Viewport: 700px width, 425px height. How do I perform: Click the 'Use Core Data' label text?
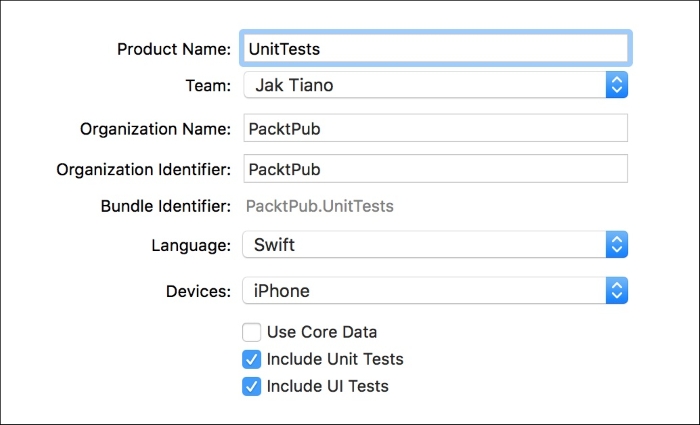click(x=322, y=332)
